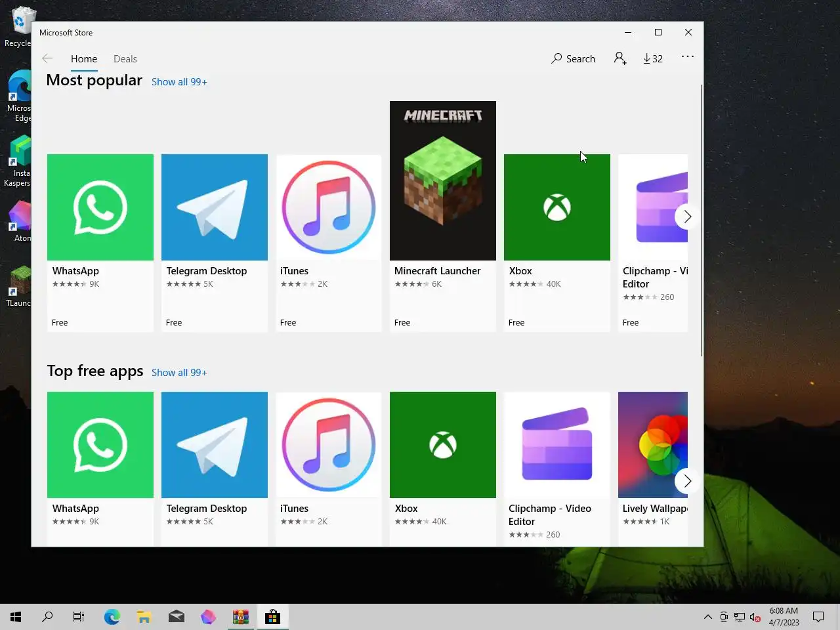The width and height of the screenshot is (840, 630).
Task: Open Xbox tile in Most popular
Action: tap(557, 243)
